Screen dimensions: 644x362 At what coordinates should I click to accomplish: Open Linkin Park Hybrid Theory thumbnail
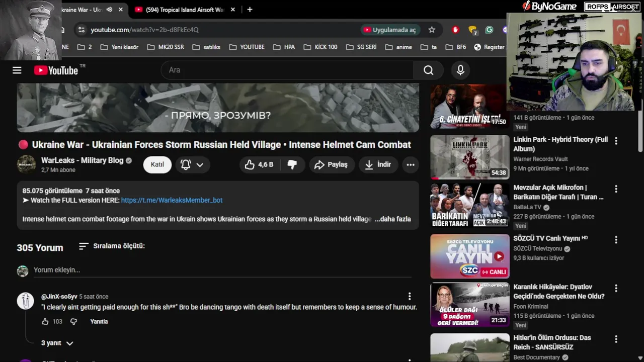pyautogui.click(x=470, y=157)
